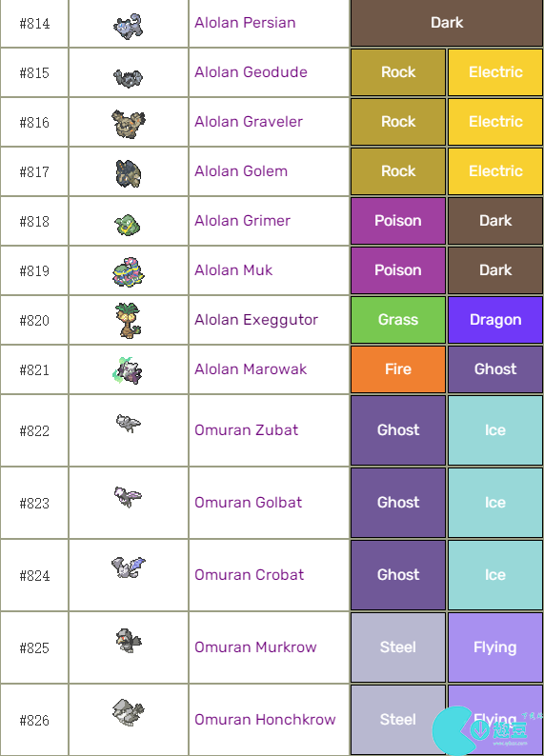Select the Alolan Golem sprite image
This screenshot has width=544, height=756.
128,173
